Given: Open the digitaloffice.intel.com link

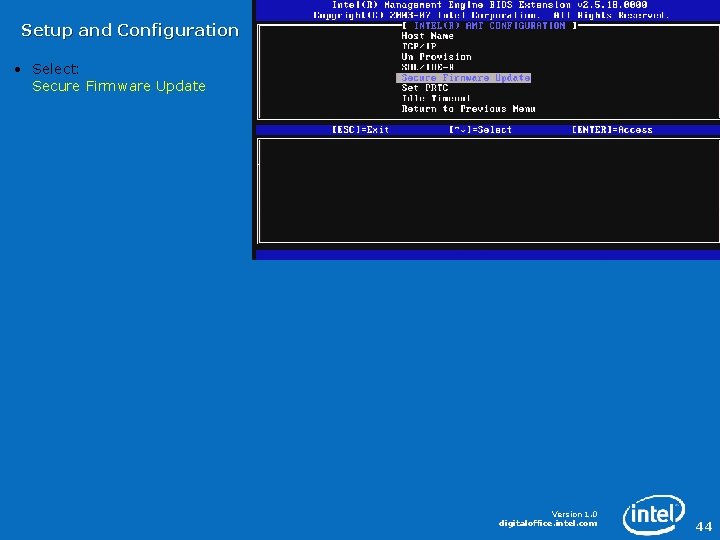Looking at the screenshot, I should 548,523.
